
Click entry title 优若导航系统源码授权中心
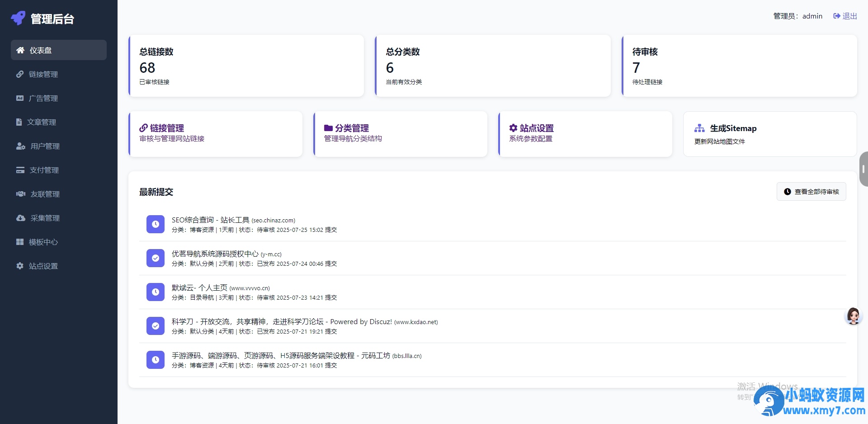[215, 254]
